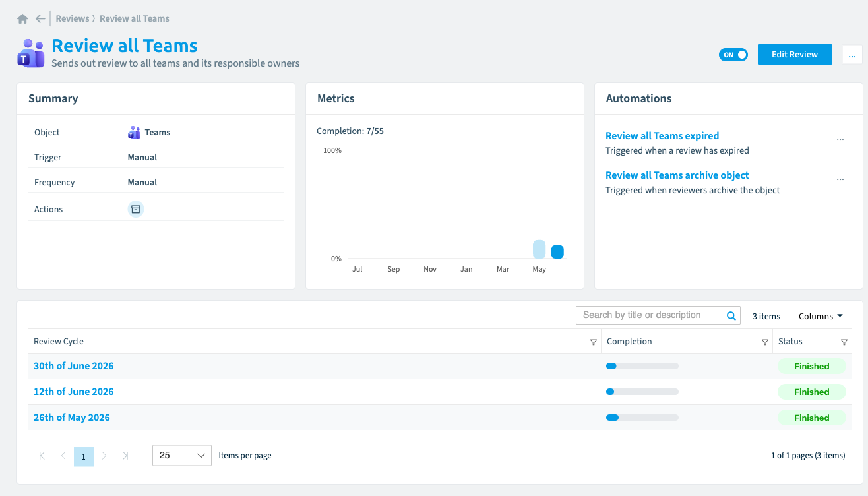Click the Microsoft Teams logo beside title
This screenshot has width=868, height=496.
point(30,53)
